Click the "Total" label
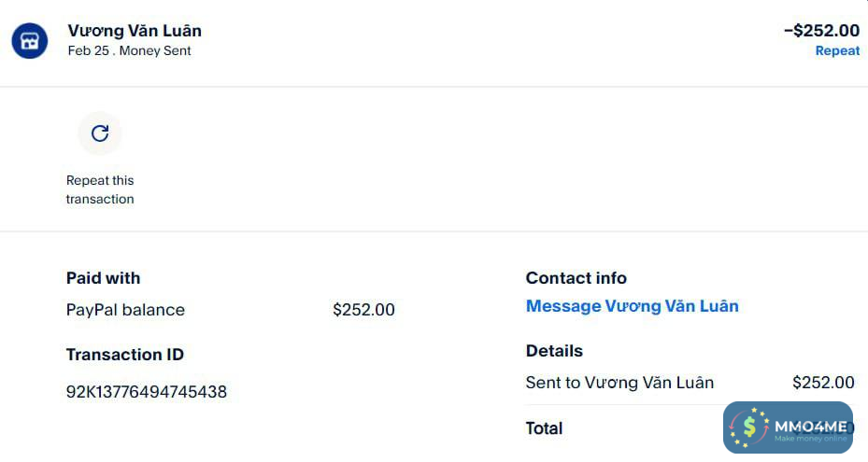Viewport: 868px width, 462px height. 544,428
